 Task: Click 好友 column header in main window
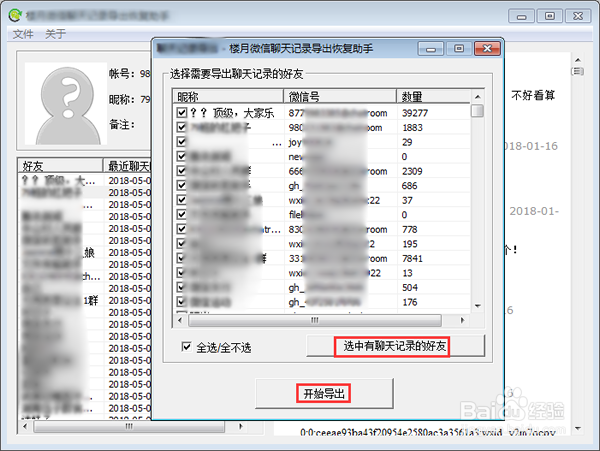(x=60, y=165)
